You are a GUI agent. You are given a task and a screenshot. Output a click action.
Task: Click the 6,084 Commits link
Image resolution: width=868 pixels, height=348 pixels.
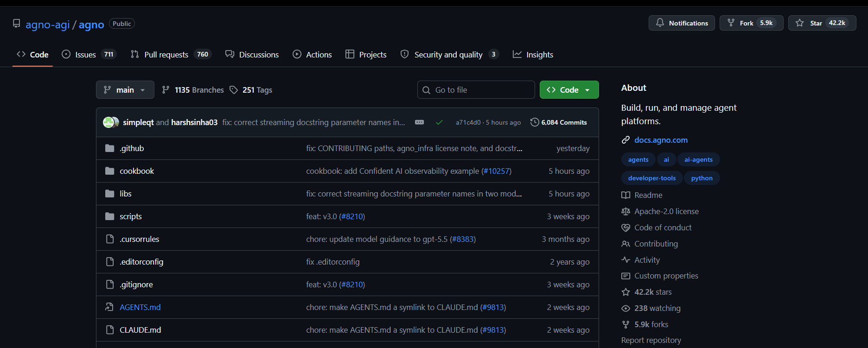click(559, 122)
